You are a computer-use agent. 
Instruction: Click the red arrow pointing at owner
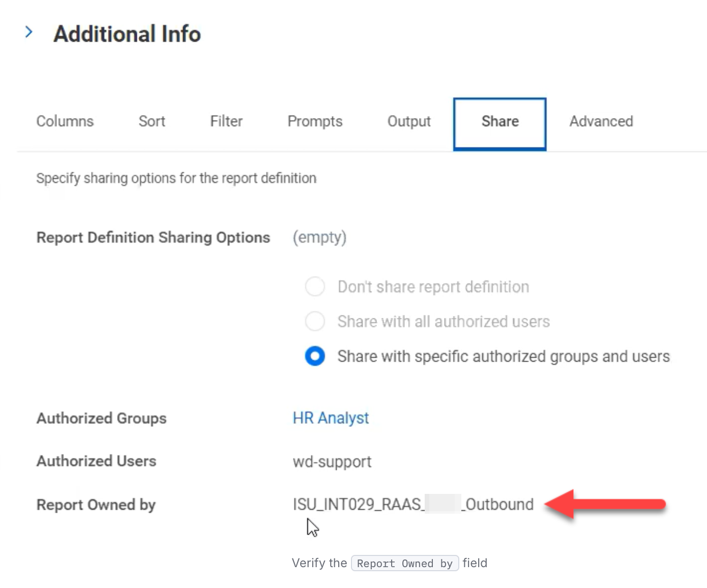click(604, 504)
